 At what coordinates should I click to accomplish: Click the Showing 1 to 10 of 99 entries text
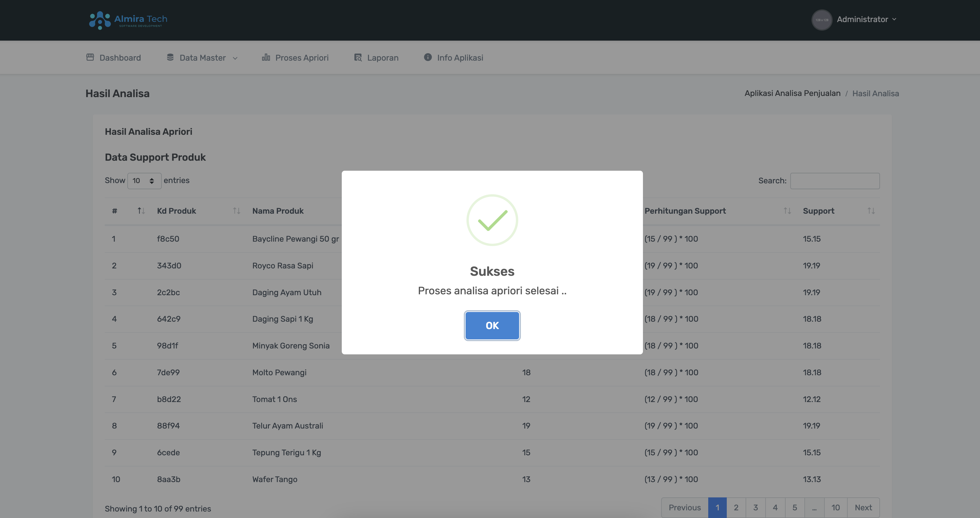point(158,509)
